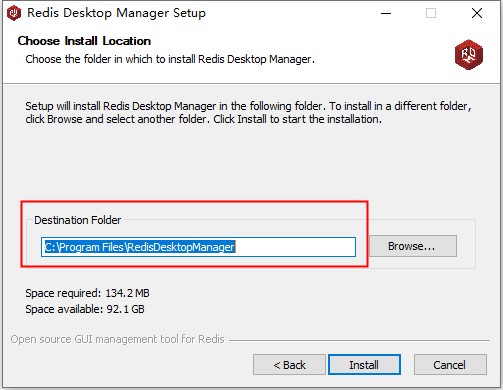Viewport: 503px width, 390px height.
Task: Click the Space required: 134.2 MB text
Action: [87, 293]
